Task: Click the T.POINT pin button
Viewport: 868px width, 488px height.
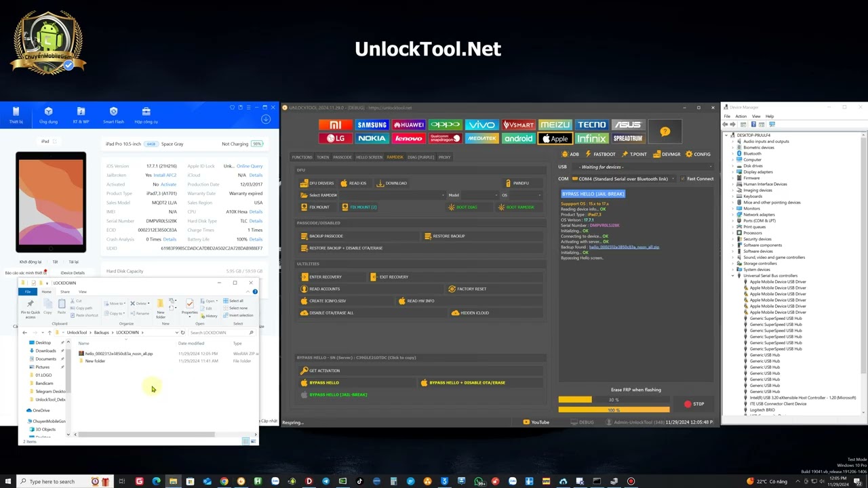Action: 635,155
